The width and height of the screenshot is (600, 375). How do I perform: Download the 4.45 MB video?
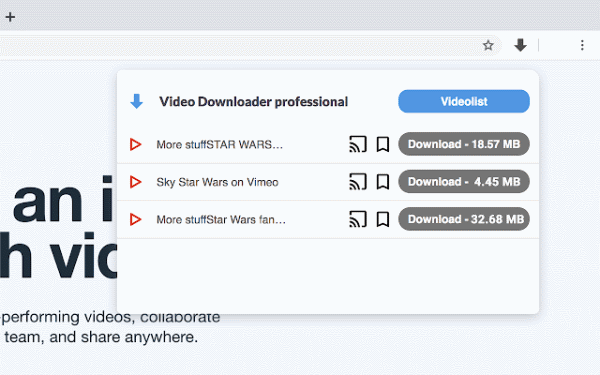point(464,181)
